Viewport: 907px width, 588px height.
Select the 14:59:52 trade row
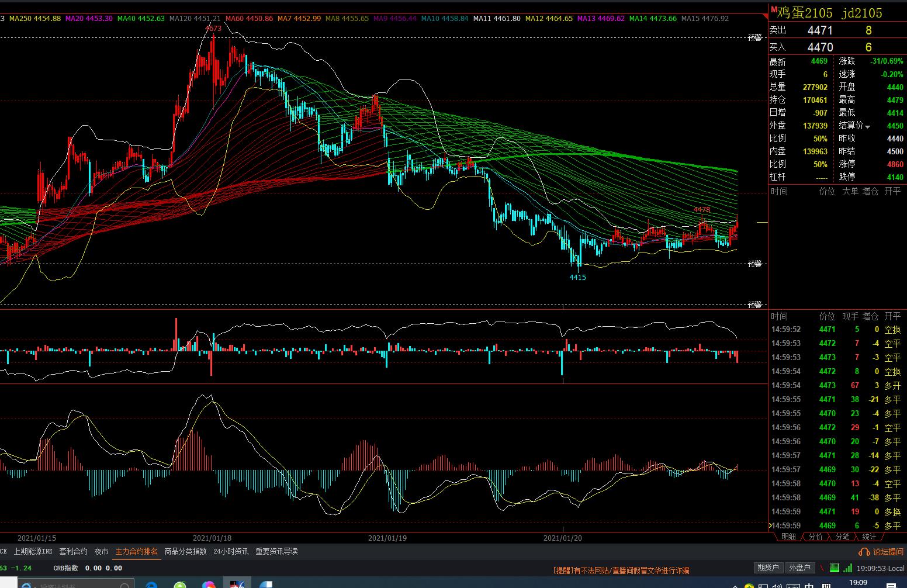click(x=837, y=330)
